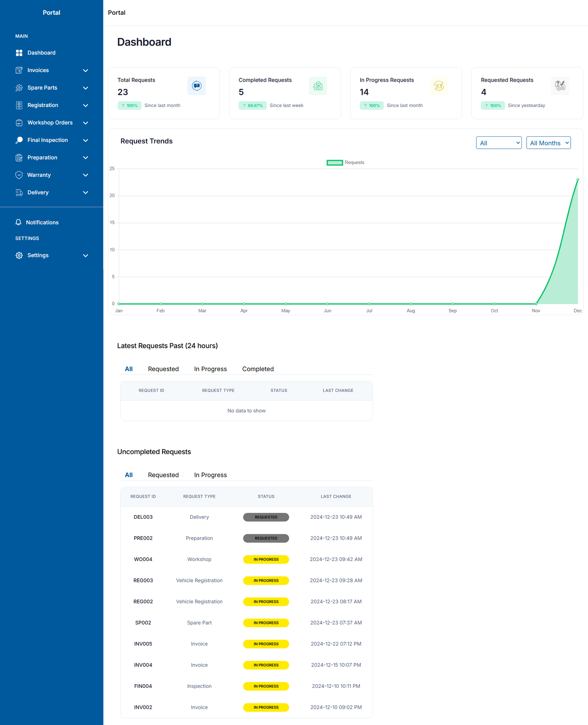
Task: Open request WO004
Action: pyautogui.click(x=143, y=560)
